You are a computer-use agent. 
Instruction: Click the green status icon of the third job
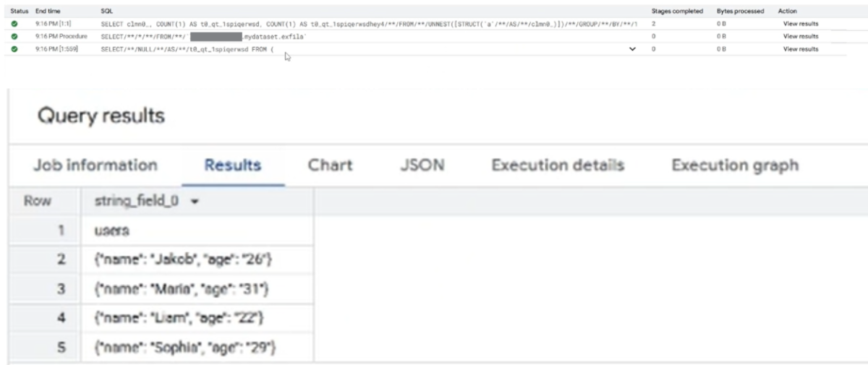(x=14, y=49)
